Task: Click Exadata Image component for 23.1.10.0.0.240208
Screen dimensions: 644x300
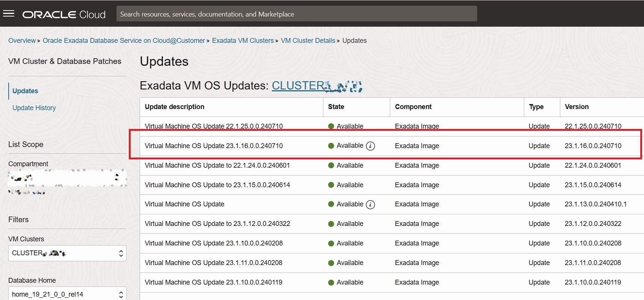Action: pyautogui.click(x=417, y=243)
